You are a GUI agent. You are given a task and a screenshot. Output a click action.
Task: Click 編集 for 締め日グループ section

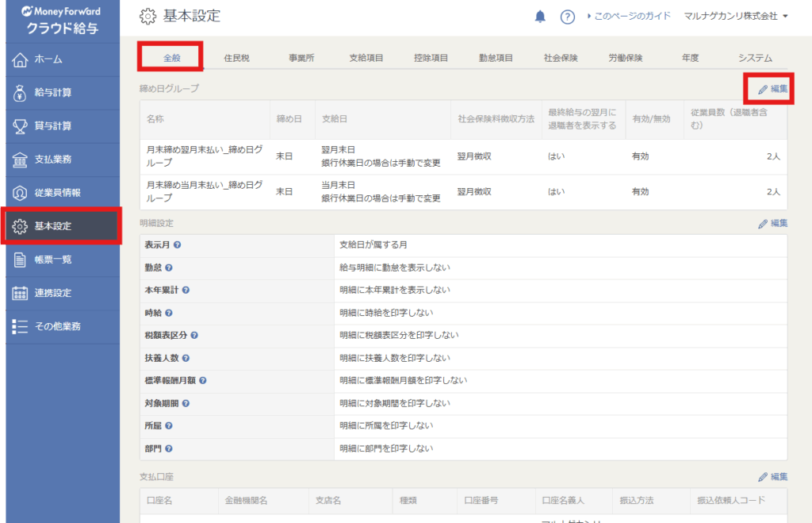click(x=773, y=89)
